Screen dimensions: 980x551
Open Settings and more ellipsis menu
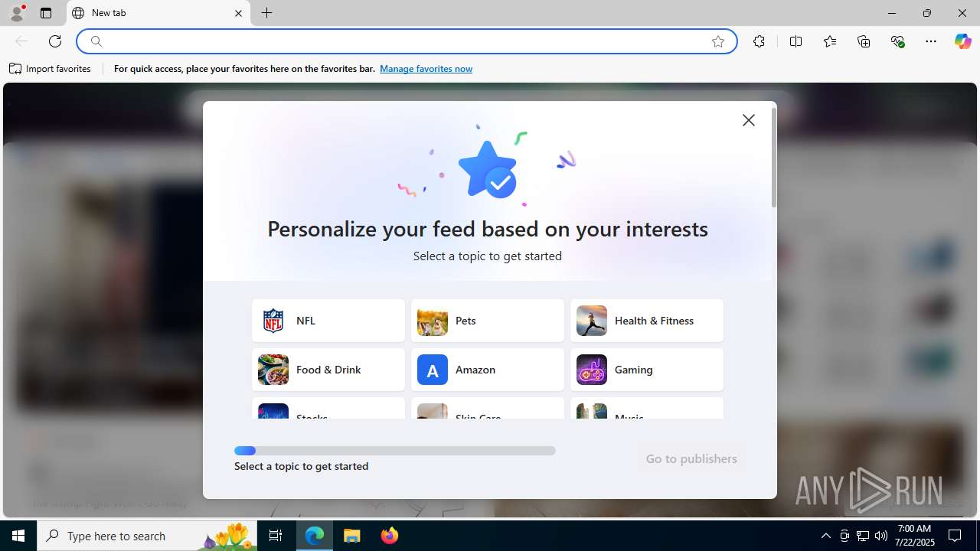click(931, 41)
